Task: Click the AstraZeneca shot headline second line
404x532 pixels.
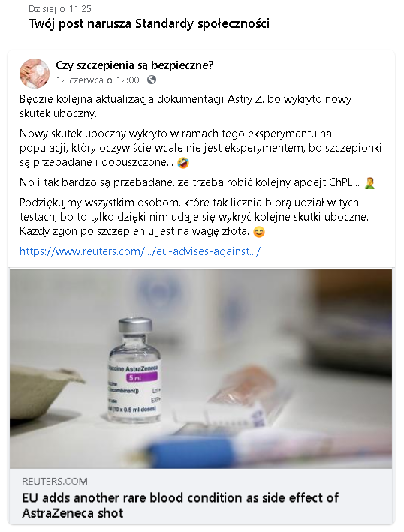Action: tap(73, 513)
